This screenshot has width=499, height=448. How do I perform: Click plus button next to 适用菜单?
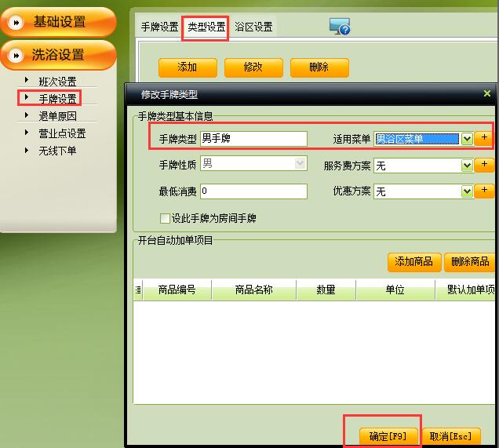click(484, 138)
